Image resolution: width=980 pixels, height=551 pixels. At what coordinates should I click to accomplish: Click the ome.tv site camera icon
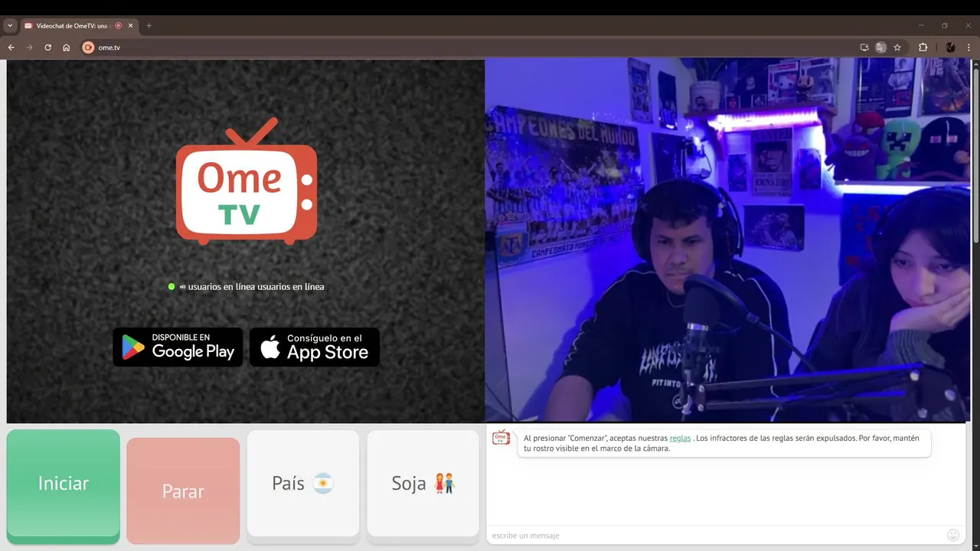(x=88, y=47)
